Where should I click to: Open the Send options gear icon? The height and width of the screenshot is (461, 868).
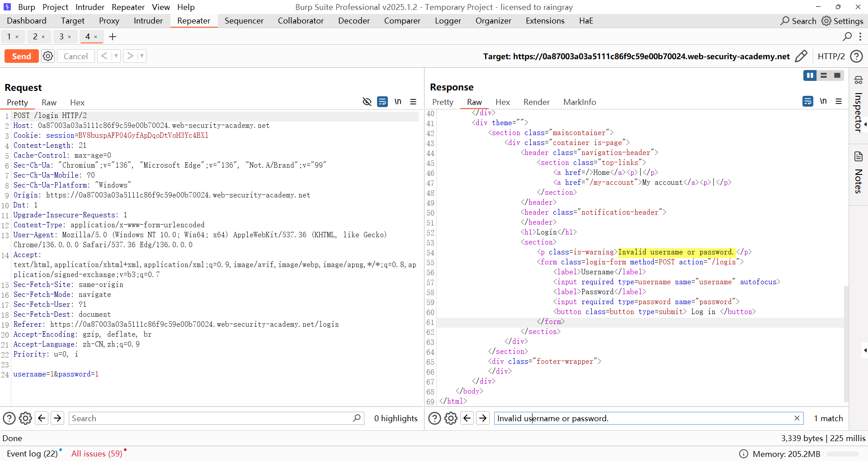click(48, 56)
